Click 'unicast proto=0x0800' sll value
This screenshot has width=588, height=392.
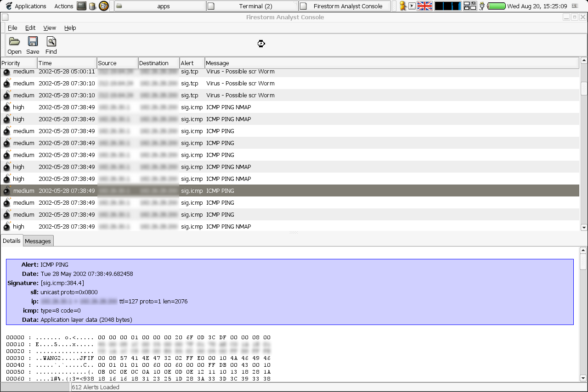pos(69,292)
